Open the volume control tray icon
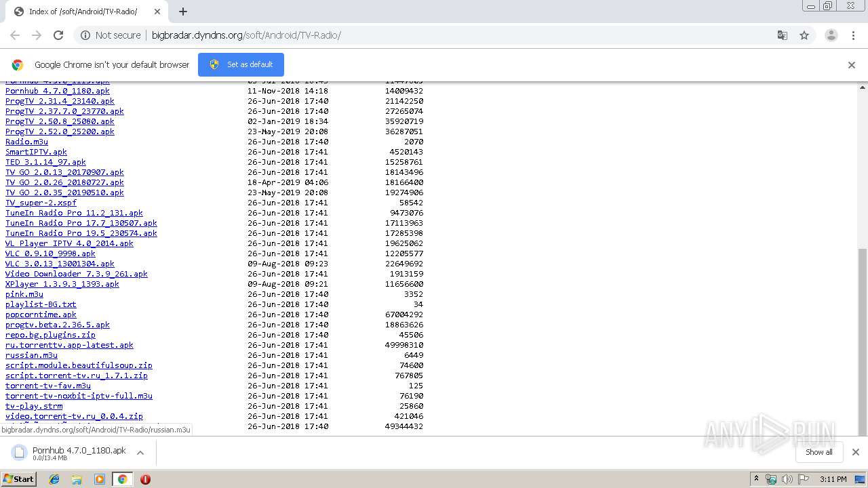Screen dimensions: 868x488 787,479
